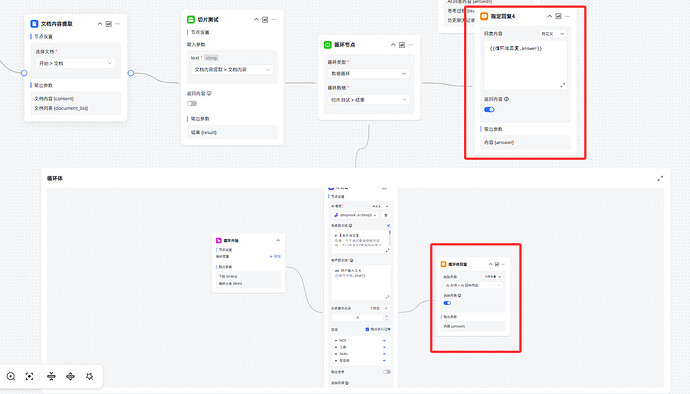Screen dimensions: 690x394
Task: Open 自定义 dropdown in 指定回复4
Action: (553, 33)
